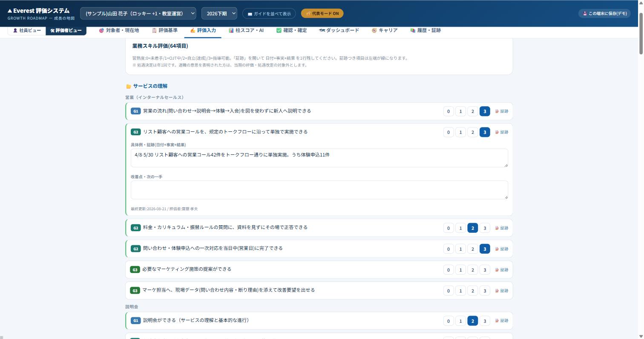Image resolution: width=644 pixels, height=339 pixels.
Task: Open 証跡 for 営業の流れ row
Action: [x=502, y=111]
